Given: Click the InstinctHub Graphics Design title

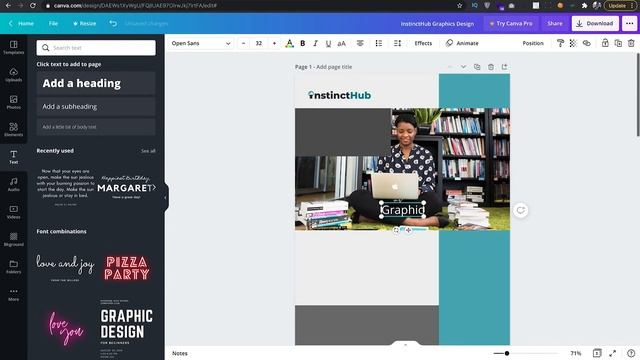Looking at the screenshot, I should pos(437,24).
